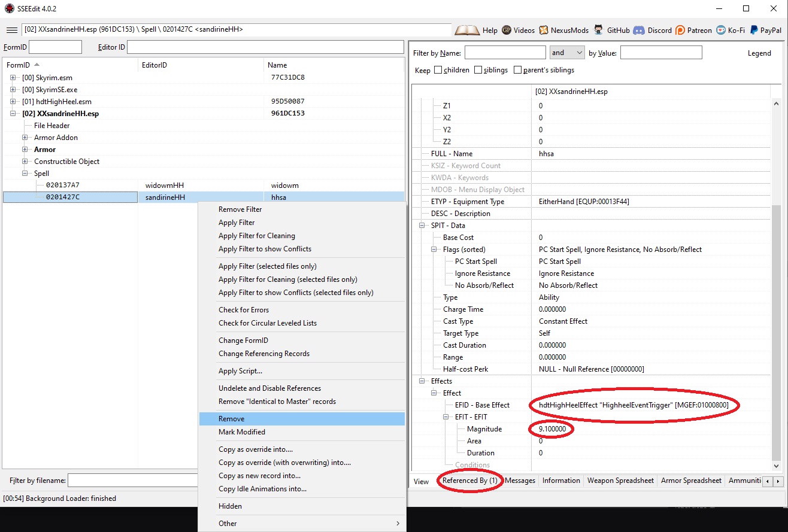Viewport: 788px width, 532px height.
Task: Select the File Header tree item
Action: [52, 125]
